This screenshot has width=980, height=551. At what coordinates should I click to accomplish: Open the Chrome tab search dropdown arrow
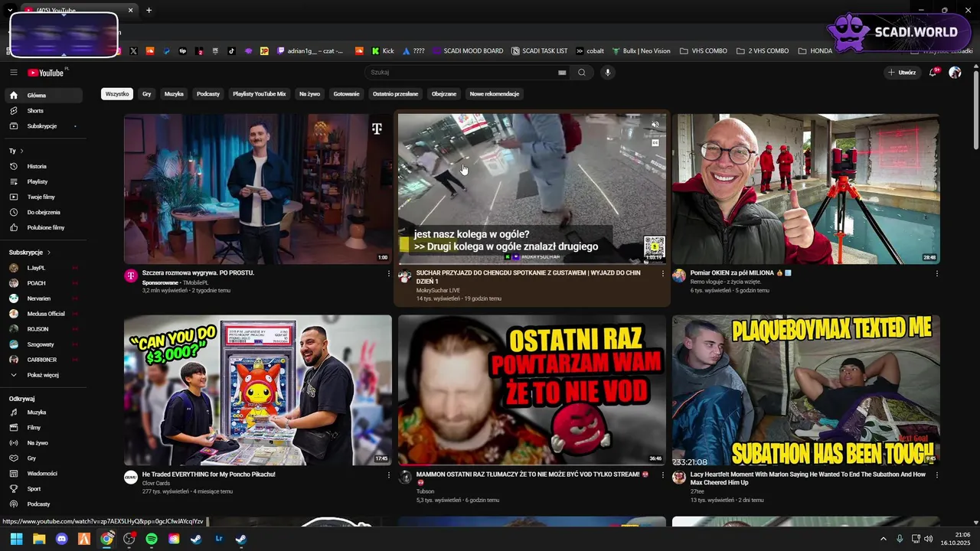point(9,11)
